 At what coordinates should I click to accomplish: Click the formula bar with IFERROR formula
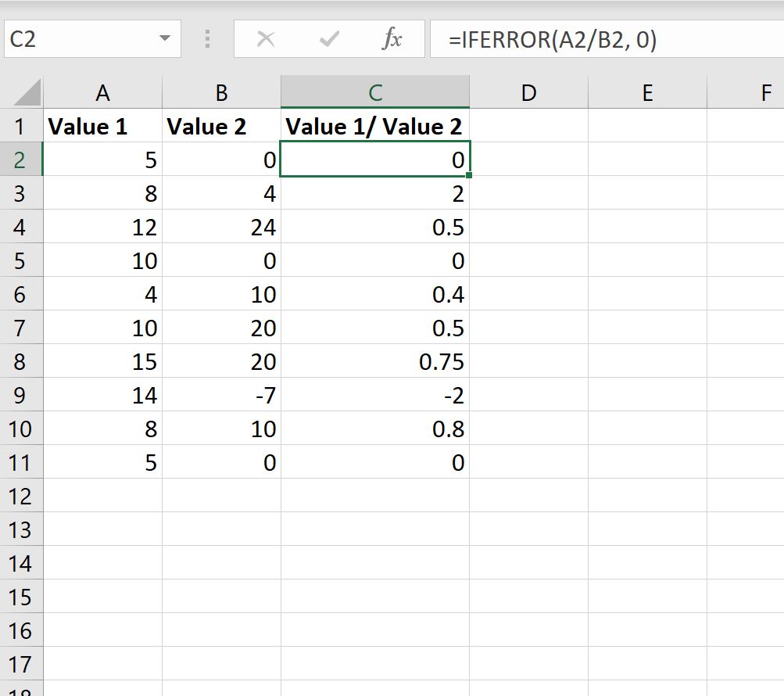607,39
